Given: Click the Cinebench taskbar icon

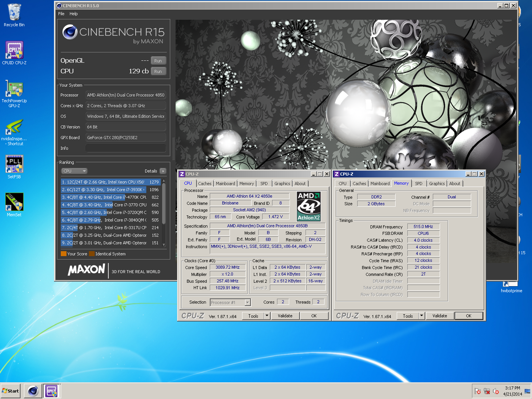Looking at the screenshot, I should pyautogui.click(x=33, y=391).
